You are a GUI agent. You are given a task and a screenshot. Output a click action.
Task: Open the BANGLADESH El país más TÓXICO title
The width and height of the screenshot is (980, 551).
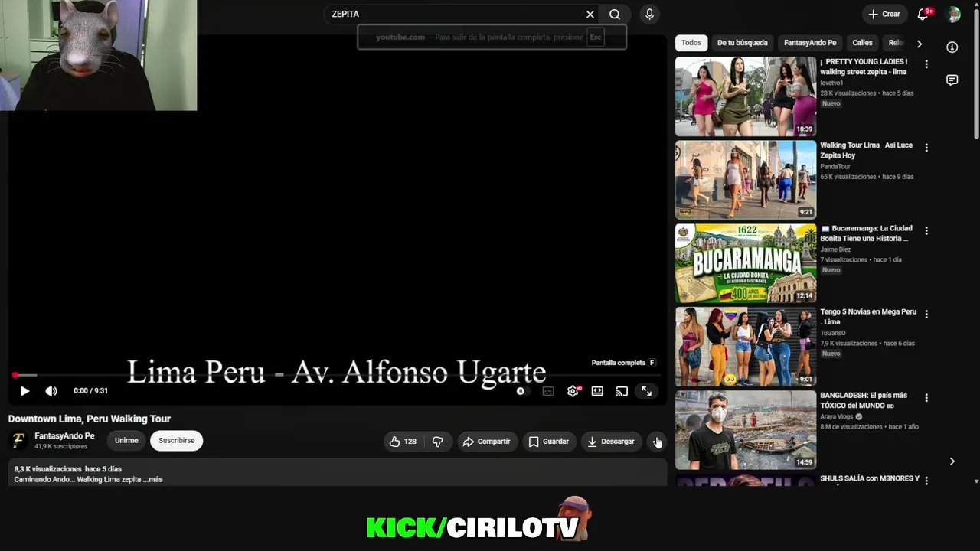(x=864, y=400)
